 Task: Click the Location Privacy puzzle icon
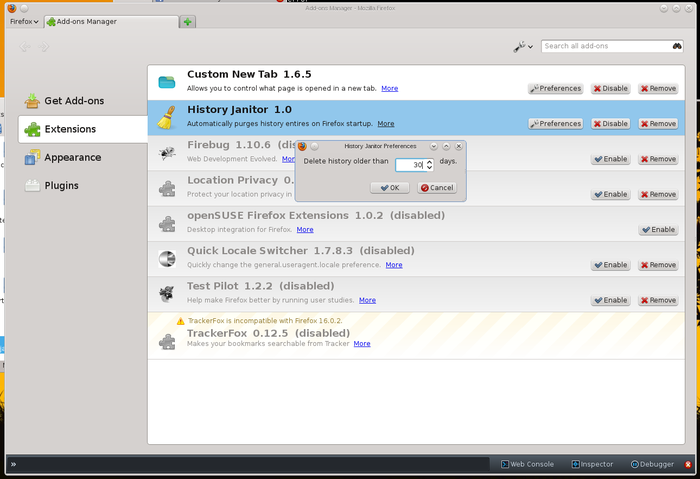click(x=167, y=188)
